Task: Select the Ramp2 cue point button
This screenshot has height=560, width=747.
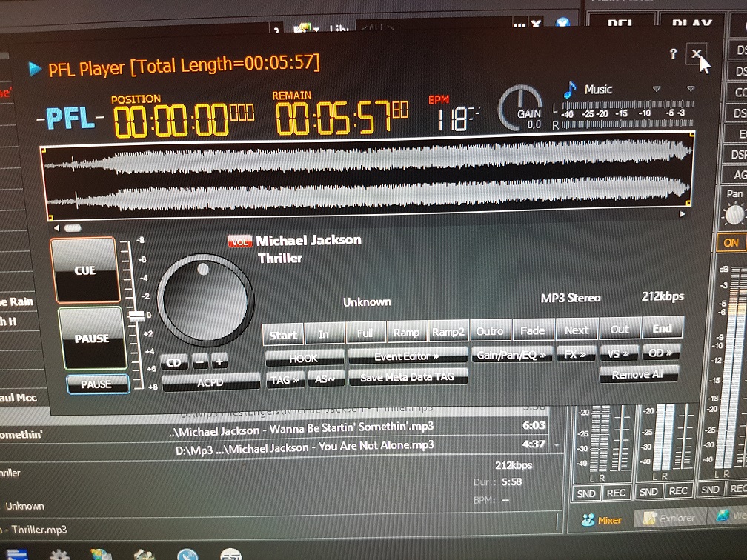Action: [x=448, y=331]
